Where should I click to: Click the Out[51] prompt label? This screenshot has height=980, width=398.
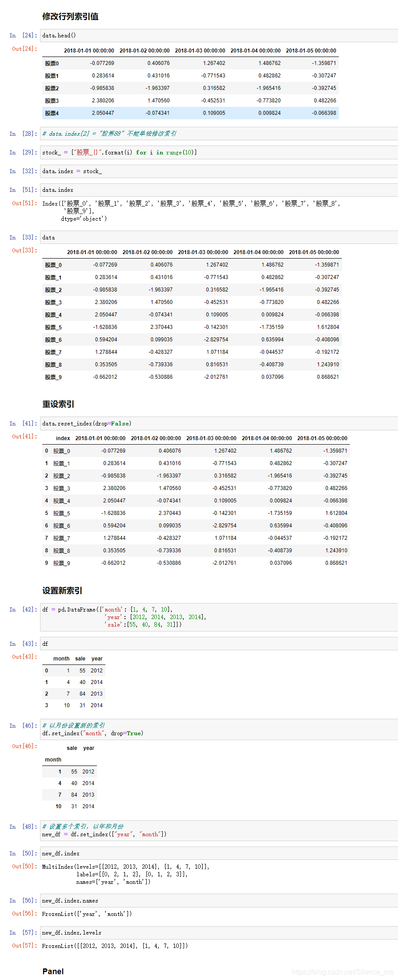coord(24,203)
